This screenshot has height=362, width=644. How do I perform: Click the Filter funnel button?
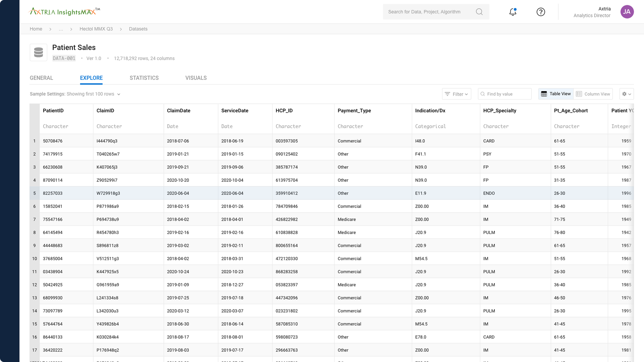pyautogui.click(x=456, y=94)
